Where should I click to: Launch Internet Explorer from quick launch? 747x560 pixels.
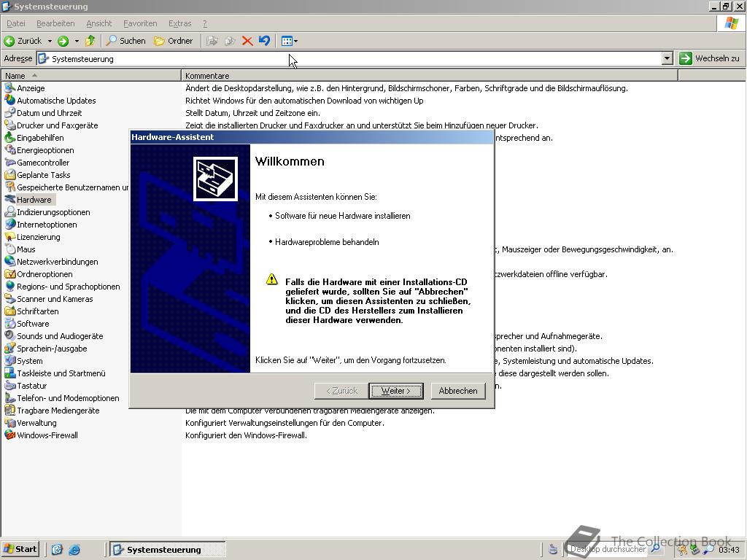coord(74,550)
